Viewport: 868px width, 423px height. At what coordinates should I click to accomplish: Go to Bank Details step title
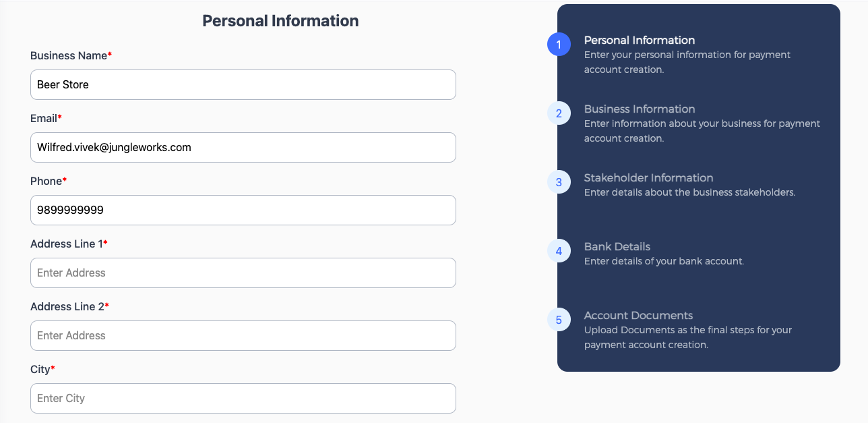[617, 246]
